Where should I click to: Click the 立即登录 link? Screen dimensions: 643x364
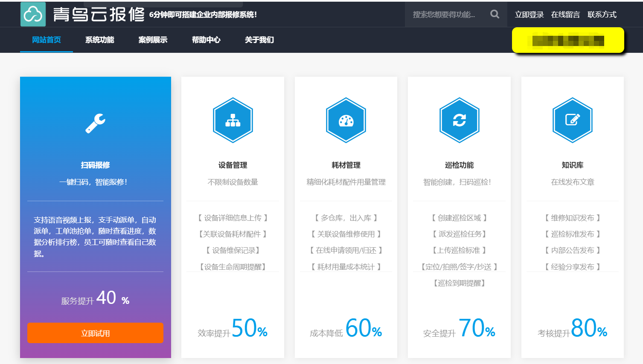[529, 14]
